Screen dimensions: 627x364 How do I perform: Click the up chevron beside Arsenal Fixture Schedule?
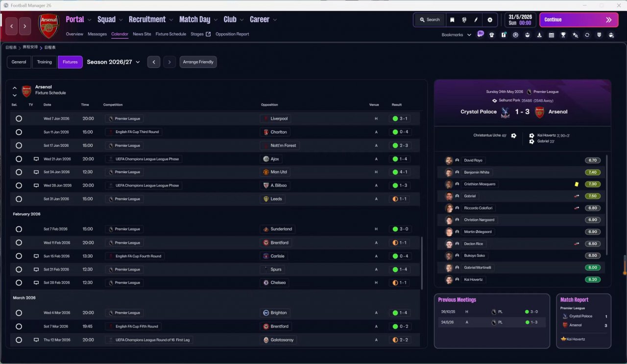pyautogui.click(x=15, y=88)
